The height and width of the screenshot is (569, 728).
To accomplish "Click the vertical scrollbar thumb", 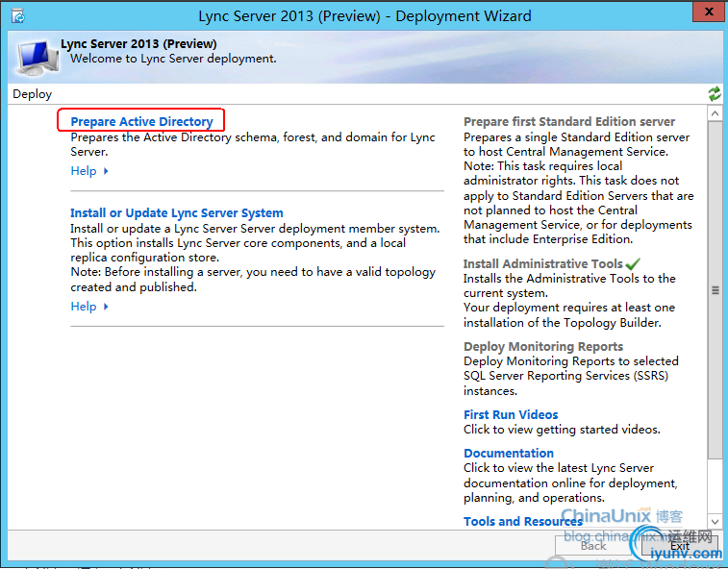I will 715,290.
